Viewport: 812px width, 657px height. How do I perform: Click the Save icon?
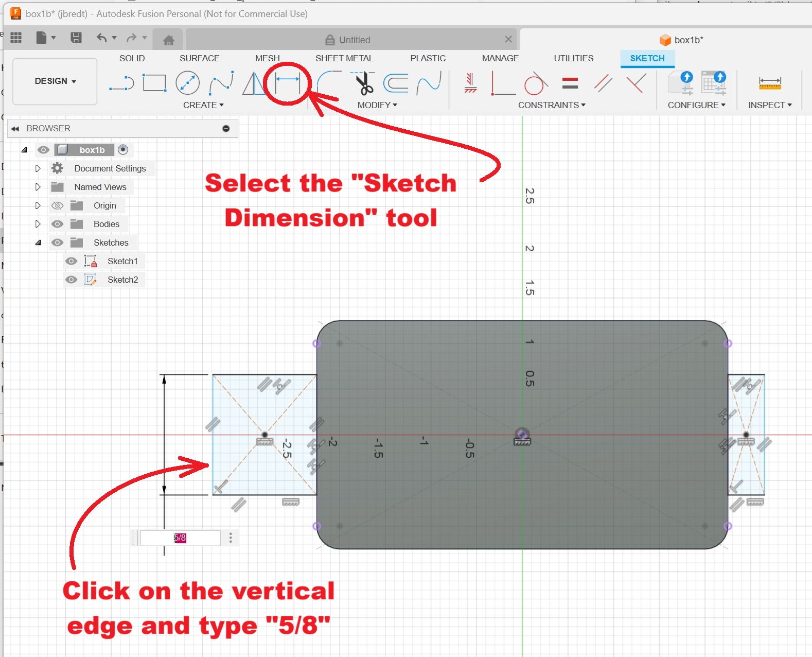tap(76, 38)
